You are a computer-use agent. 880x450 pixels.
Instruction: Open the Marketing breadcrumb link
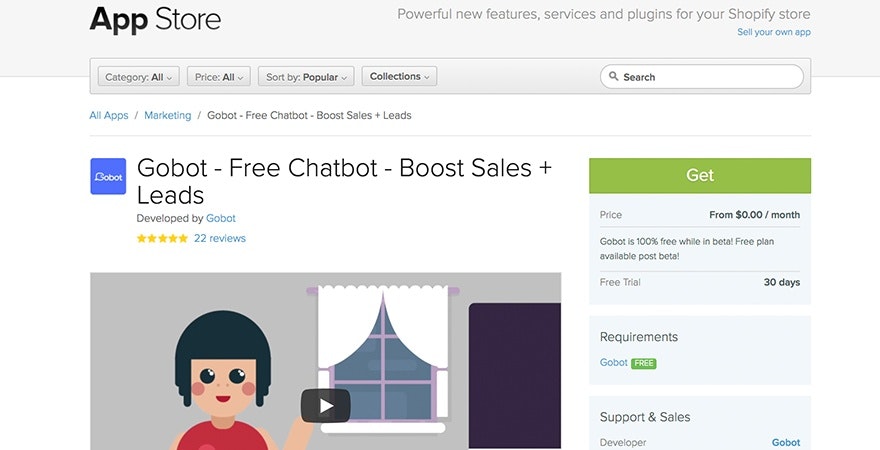click(167, 115)
